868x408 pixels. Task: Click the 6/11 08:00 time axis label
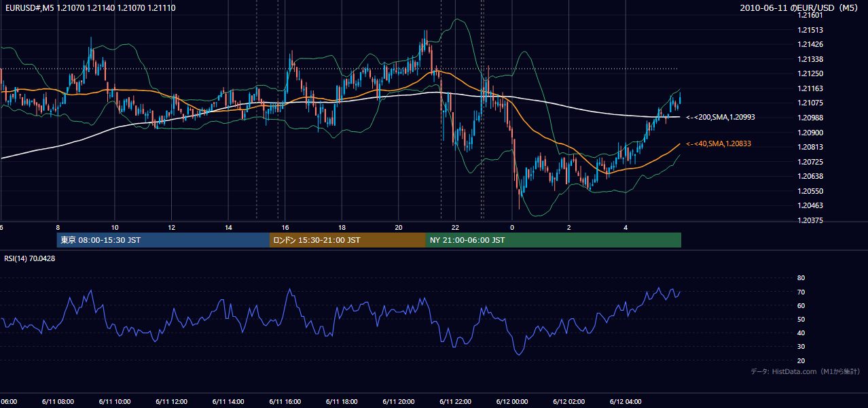(58, 402)
